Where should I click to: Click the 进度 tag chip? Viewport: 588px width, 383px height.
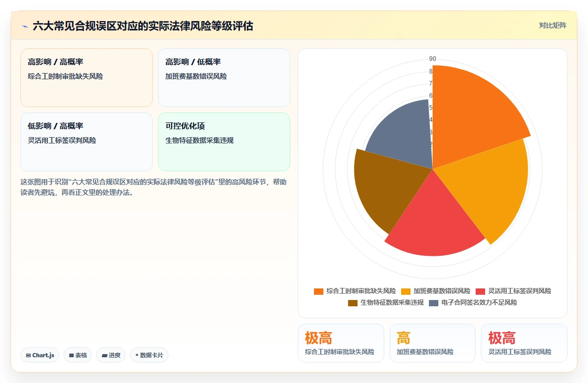111,355
